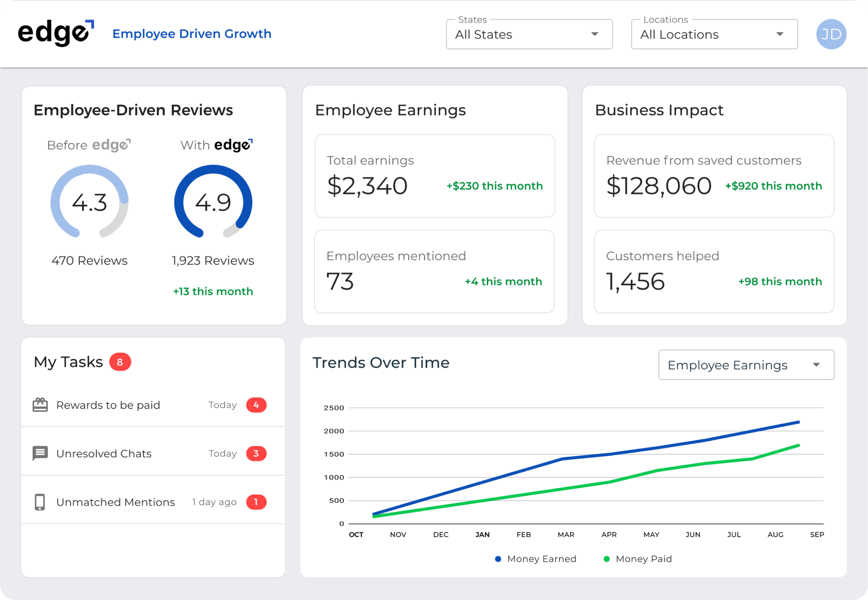
Task: Click '+$230 this month' earnings change
Action: pos(495,186)
